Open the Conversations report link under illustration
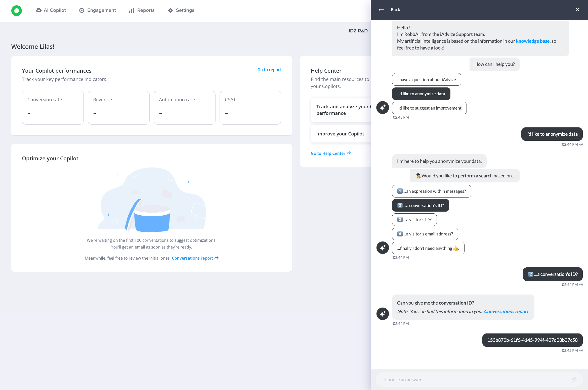 click(x=195, y=258)
